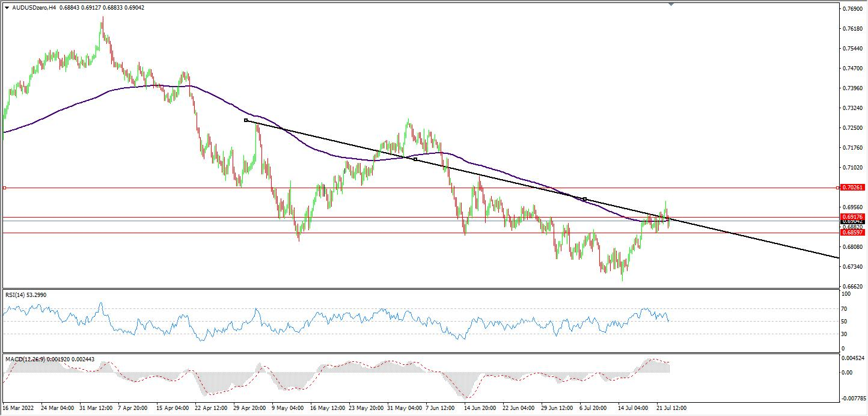This screenshot has height=416, width=868.
Task: Click the RSI 70 level scale label
Action: point(844,309)
